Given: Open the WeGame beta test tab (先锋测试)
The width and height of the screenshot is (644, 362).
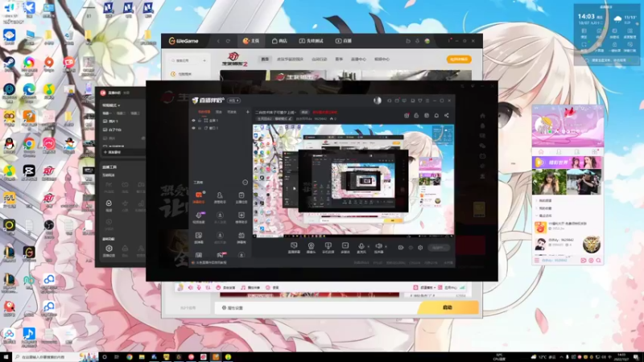Looking at the screenshot, I should 312,41.
